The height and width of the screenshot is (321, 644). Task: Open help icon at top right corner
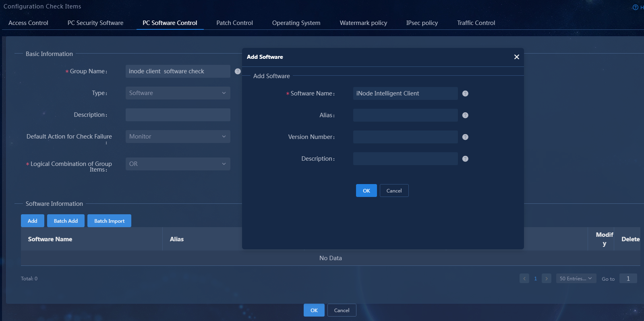click(x=636, y=7)
